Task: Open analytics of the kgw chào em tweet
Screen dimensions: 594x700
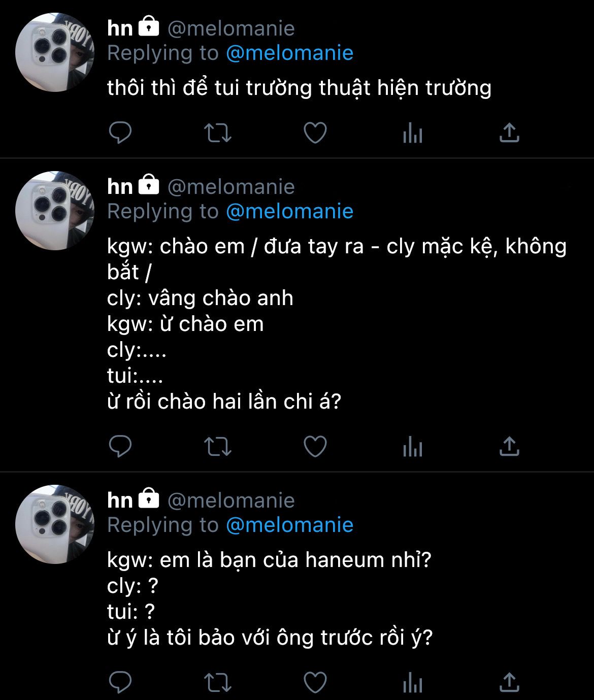Action: 412,447
